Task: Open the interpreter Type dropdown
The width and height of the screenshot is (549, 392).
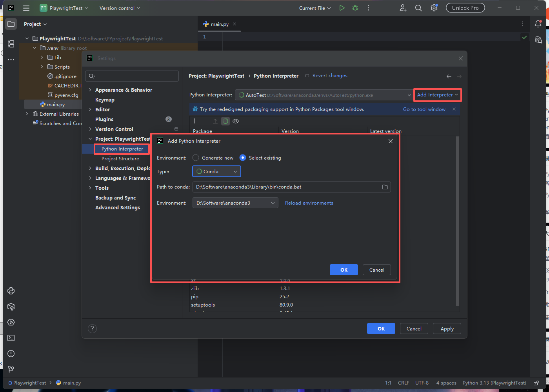Action: pyautogui.click(x=216, y=171)
